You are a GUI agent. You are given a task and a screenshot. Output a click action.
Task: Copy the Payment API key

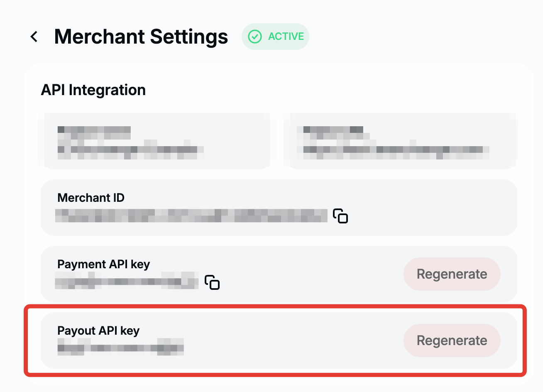pos(212,282)
